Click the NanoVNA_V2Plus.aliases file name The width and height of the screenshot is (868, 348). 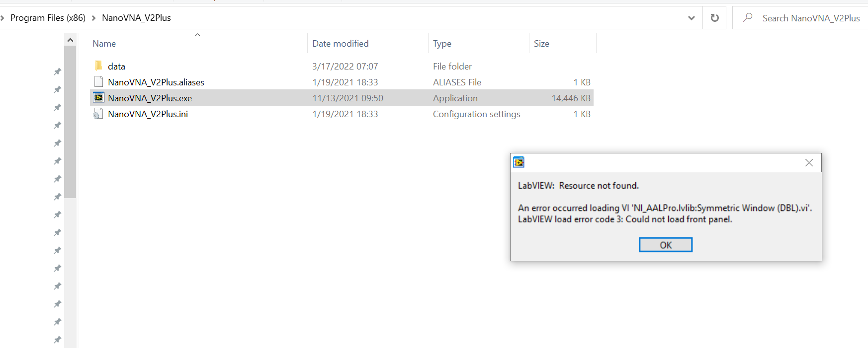pyautogui.click(x=156, y=82)
